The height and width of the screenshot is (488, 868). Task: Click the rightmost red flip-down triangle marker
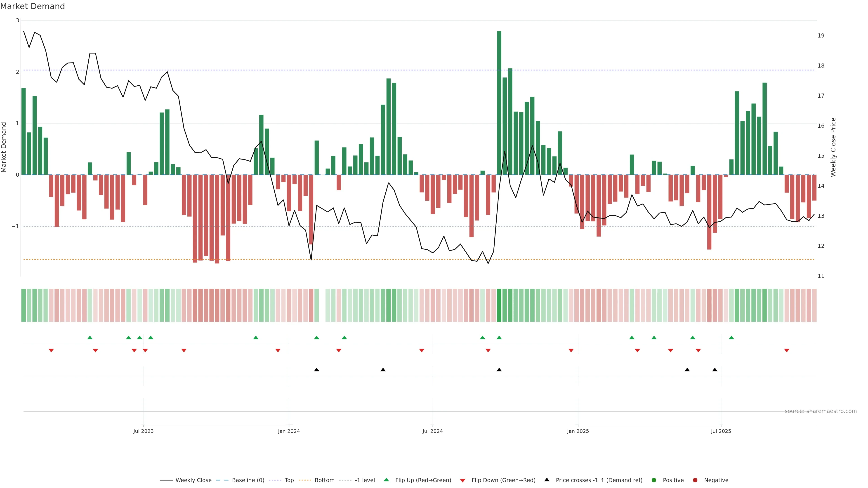[787, 351]
